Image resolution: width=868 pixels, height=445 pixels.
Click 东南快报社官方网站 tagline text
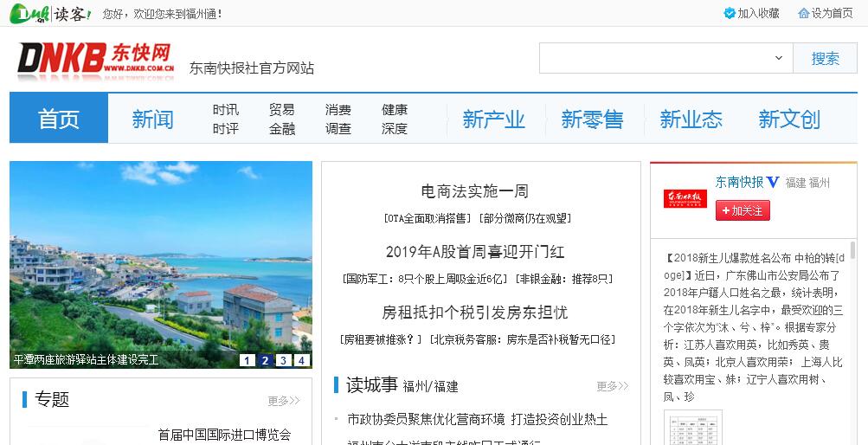252,68
